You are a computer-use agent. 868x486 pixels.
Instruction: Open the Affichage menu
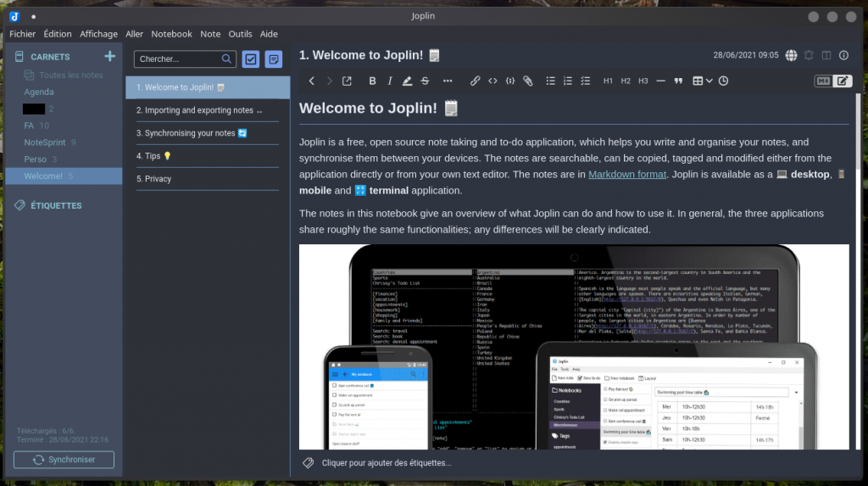(x=98, y=34)
